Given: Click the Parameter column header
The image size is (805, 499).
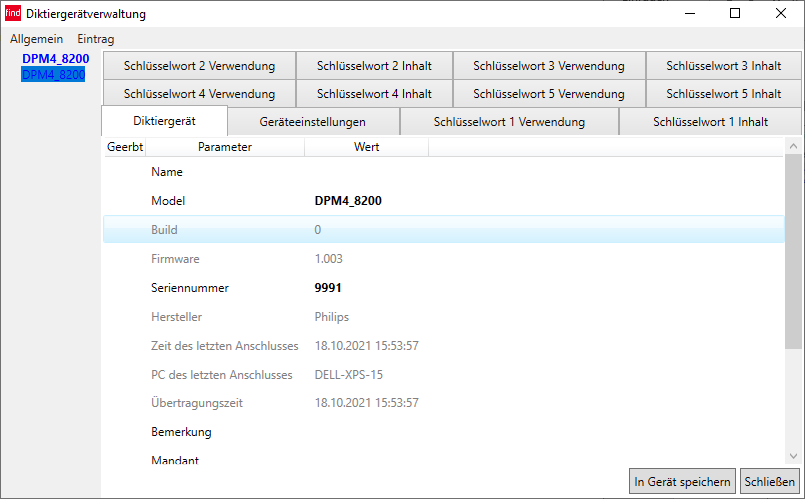Looking at the screenshot, I should pos(225,147).
